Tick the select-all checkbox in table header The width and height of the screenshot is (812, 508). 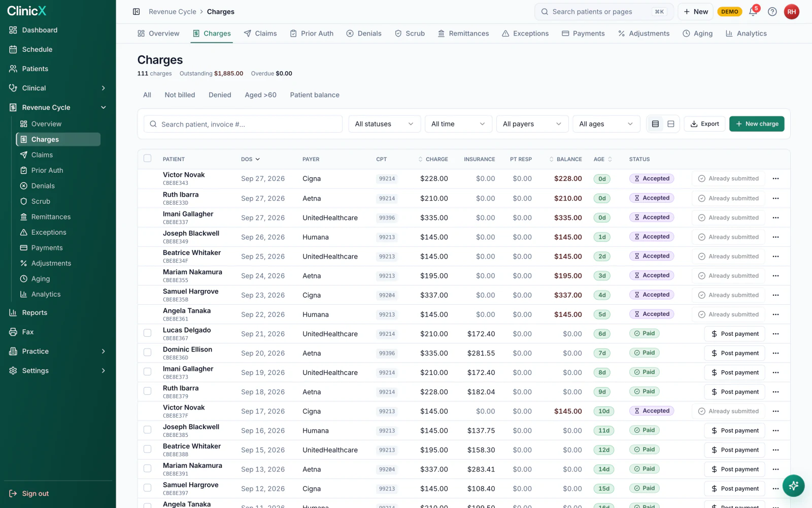pos(147,158)
